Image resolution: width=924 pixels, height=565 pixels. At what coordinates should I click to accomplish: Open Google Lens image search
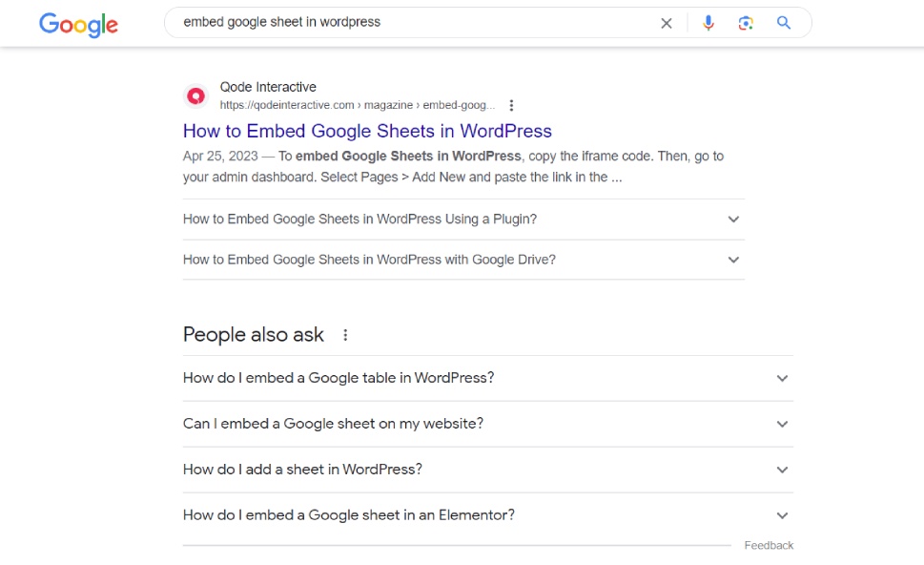[x=746, y=23]
